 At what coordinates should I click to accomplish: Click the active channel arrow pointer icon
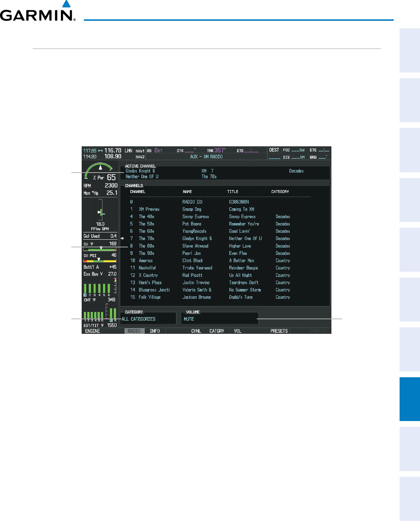122,239
